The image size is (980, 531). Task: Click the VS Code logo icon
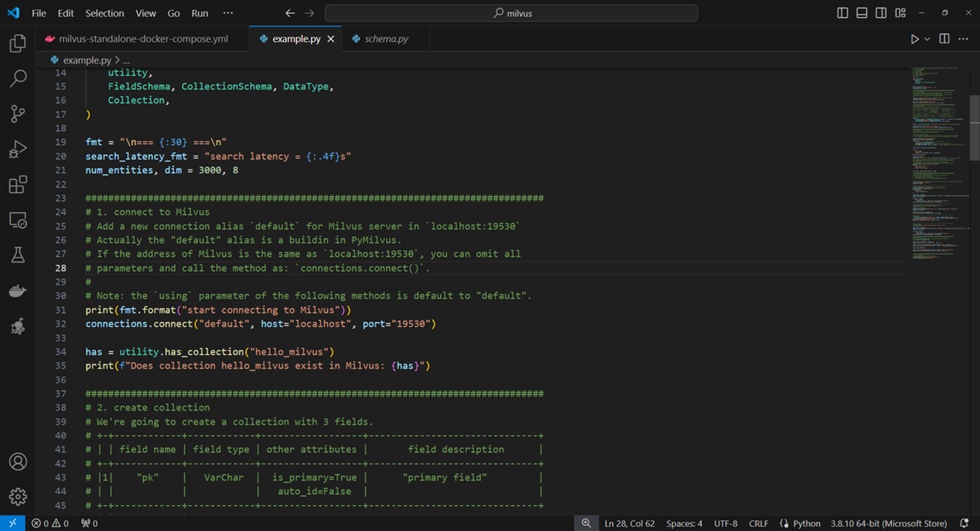point(13,13)
